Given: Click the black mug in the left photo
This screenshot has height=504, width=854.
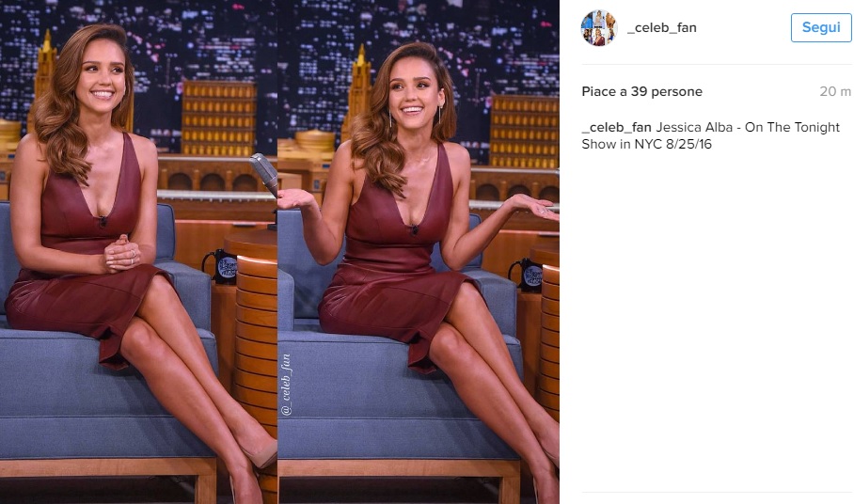Looking at the screenshot, I should pos(221,267).
